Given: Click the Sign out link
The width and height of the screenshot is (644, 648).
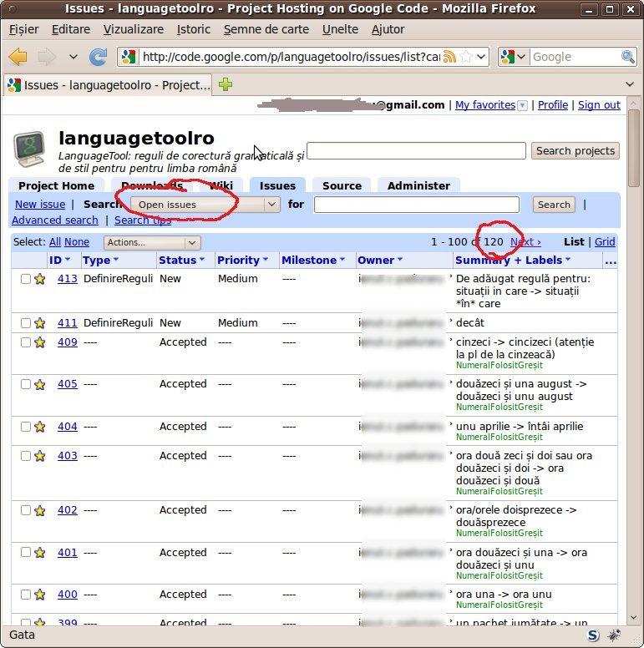Looking at the screenshot, I should pyautogui.click(x=599, y=105).
